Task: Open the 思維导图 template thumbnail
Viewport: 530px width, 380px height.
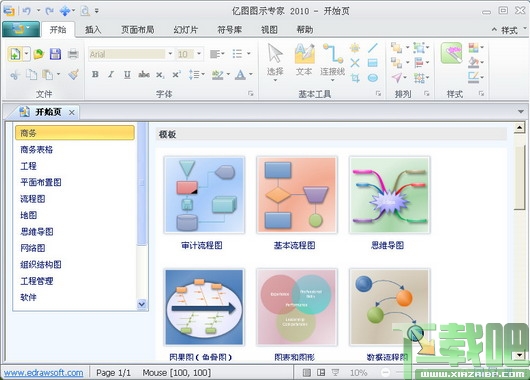Action: click(x=389, y=195)
